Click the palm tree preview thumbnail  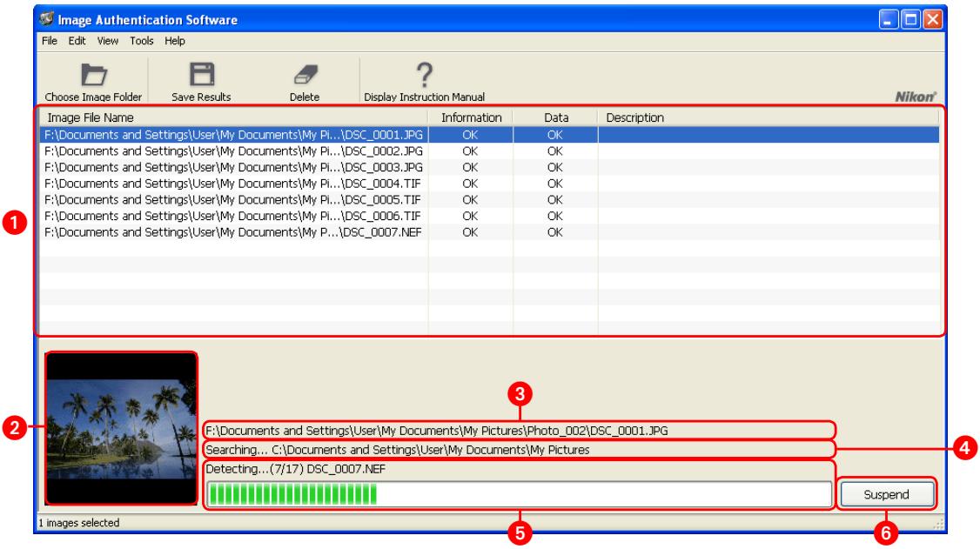click(x=121, y=428)
